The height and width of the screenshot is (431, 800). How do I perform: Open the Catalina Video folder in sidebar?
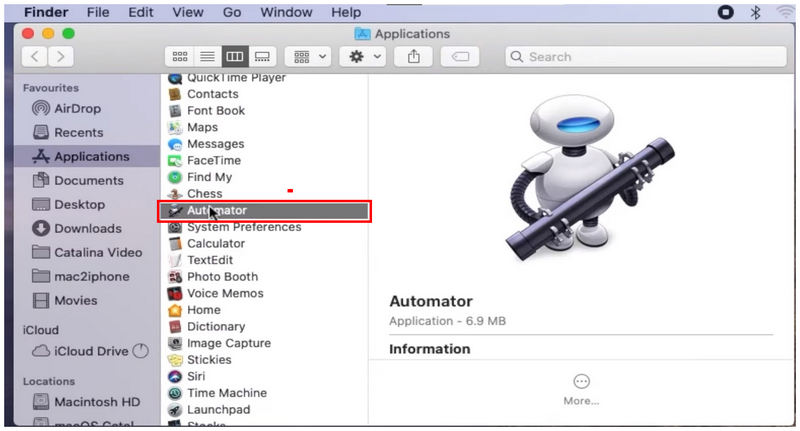tap(87, 252)
